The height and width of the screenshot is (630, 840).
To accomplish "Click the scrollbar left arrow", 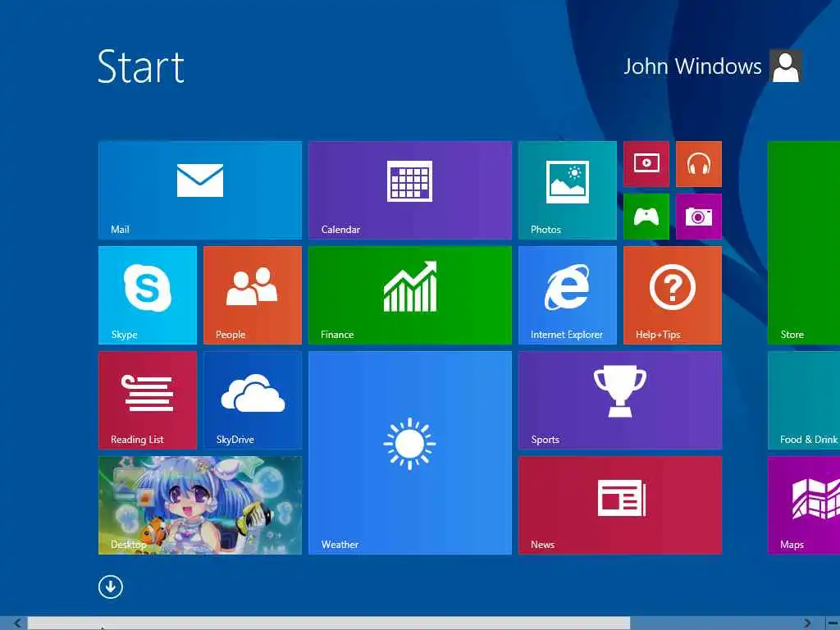I will [17, 623].
